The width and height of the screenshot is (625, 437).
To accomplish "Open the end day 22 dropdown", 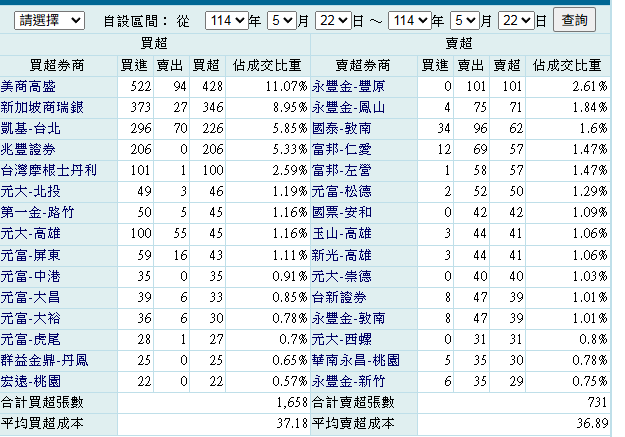I will 517,20.
